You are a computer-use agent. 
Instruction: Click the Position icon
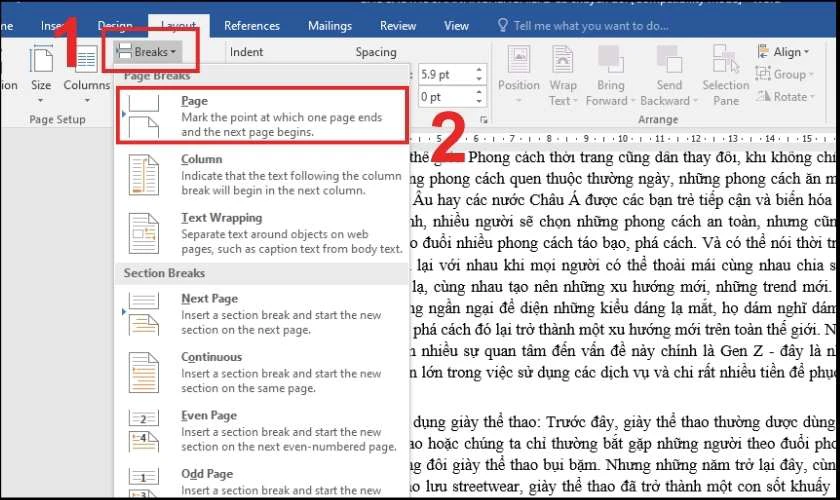[x=519, y=59]
